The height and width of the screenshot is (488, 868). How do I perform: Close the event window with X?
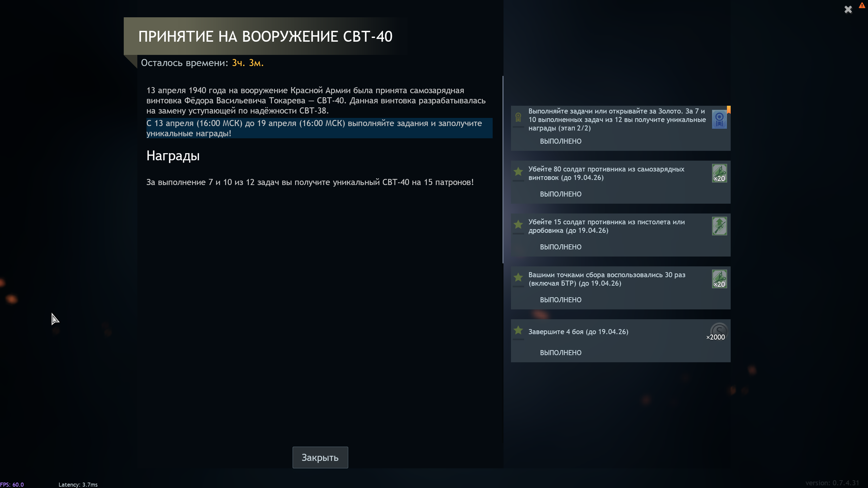click(848, 9)
